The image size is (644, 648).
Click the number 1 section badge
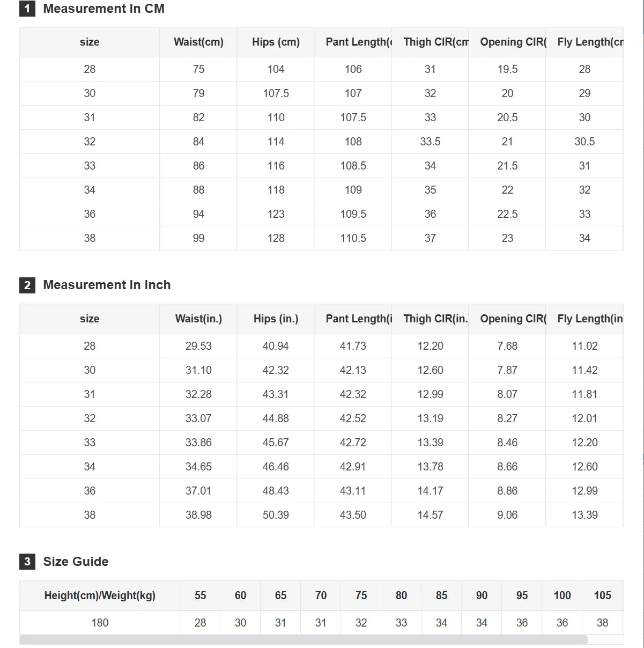(x=27, y=9)
